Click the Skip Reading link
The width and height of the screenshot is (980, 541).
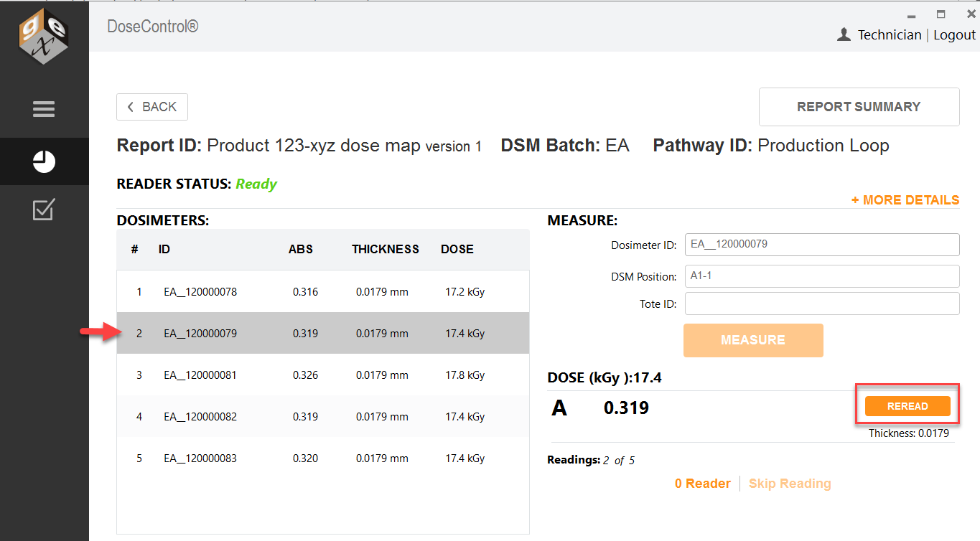point(790,484)
